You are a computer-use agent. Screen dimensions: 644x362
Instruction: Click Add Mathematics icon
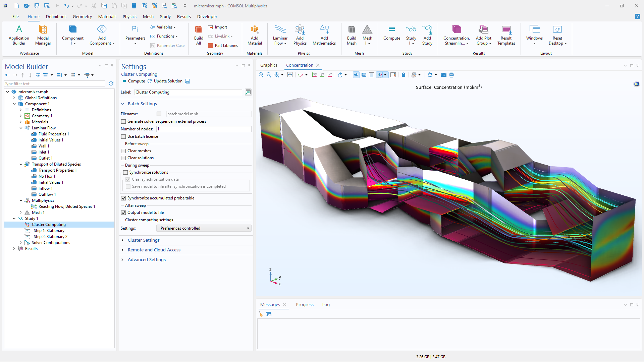pos(324,35)
